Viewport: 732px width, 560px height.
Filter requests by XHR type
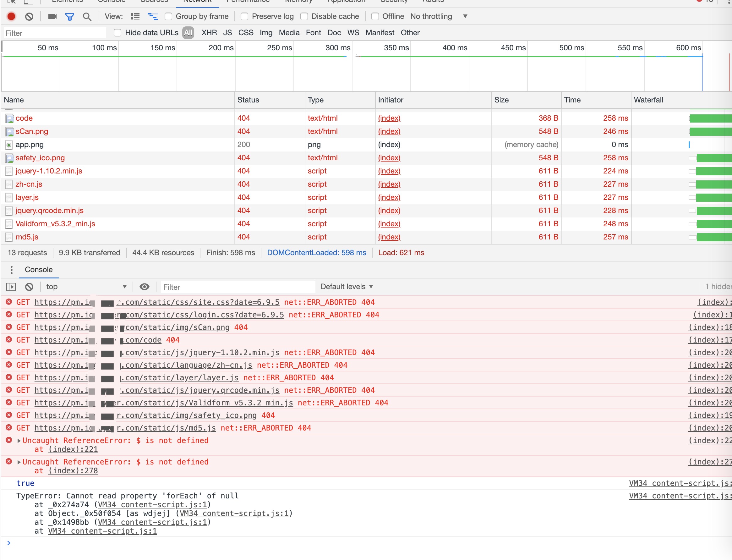209,33
